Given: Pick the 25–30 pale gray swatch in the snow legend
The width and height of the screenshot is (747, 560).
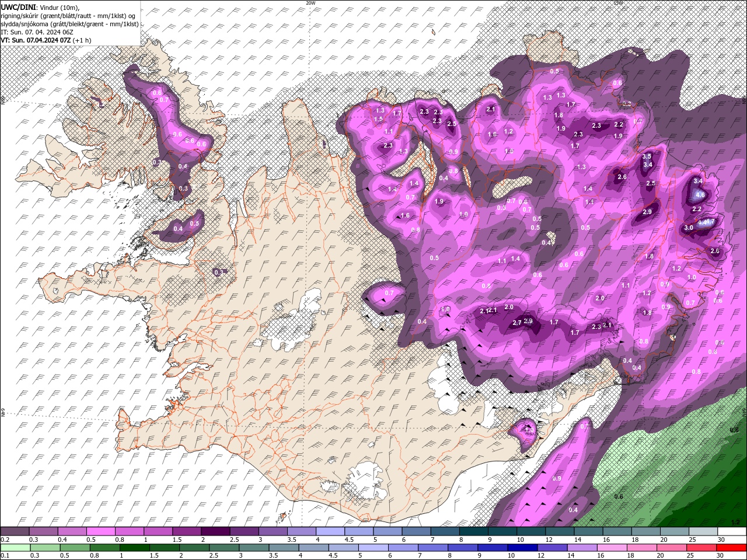Looking at the screenshot, I should tap(702, 531).
